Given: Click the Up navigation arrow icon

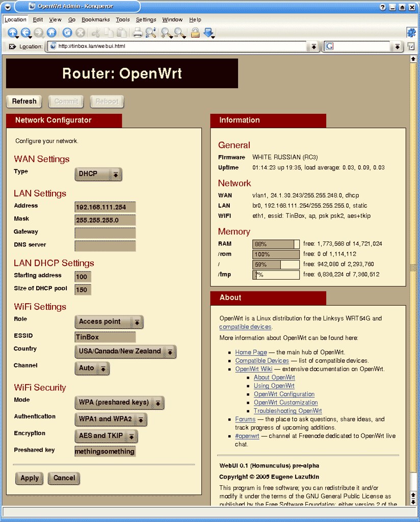Looking at the screenshot, I should click(13, 33).
